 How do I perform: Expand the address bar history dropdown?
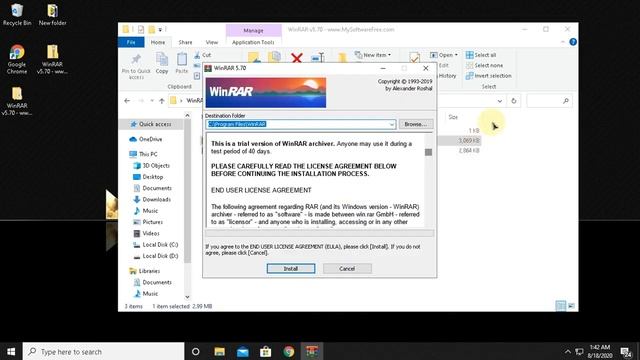coord(500,101)
